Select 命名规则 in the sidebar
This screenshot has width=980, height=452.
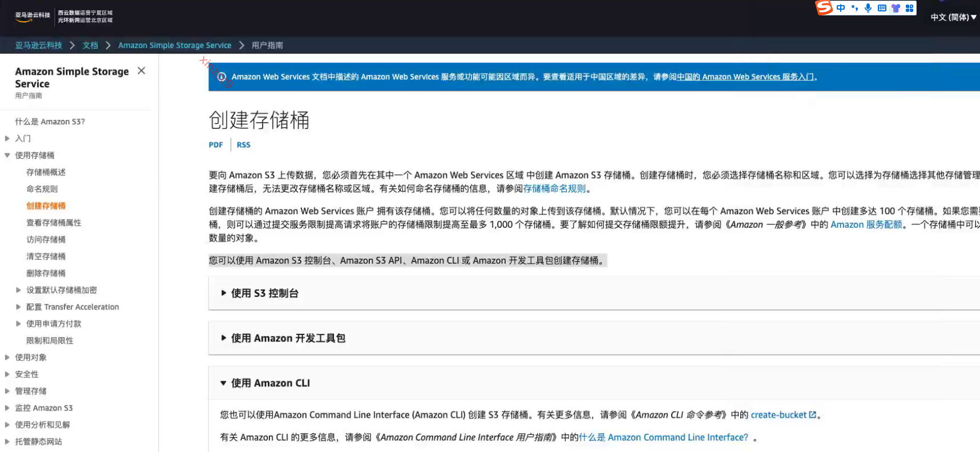point(42,189)
